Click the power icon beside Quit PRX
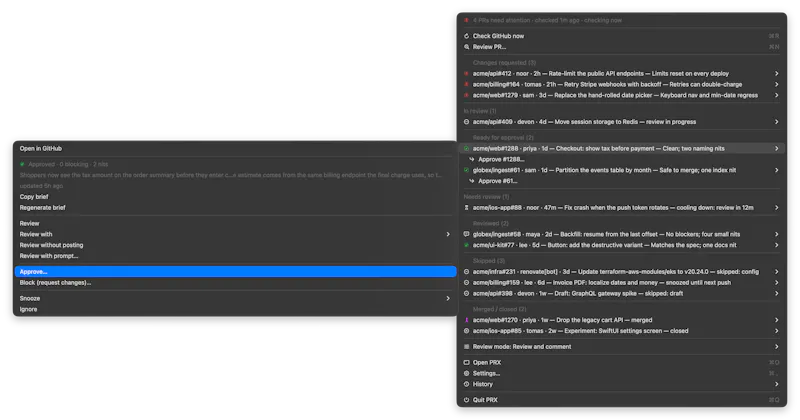The image size is (800, 420). (x=466, y=400)
